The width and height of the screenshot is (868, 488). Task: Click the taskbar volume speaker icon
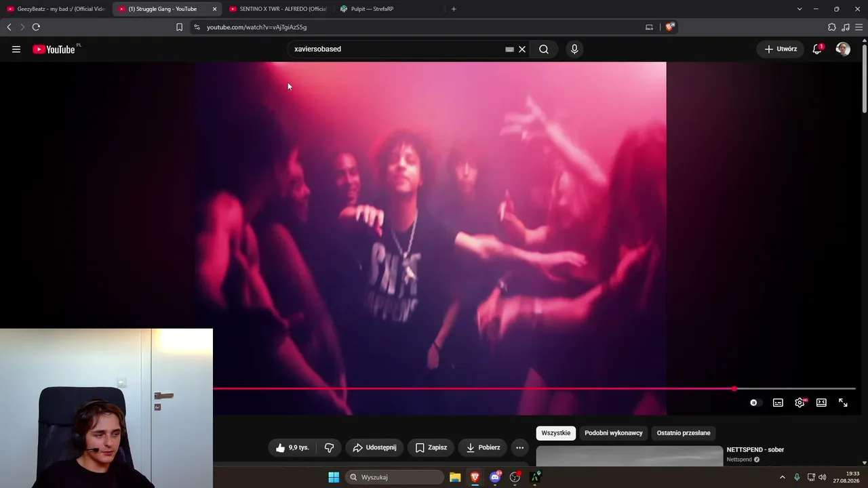pos(823,477)
